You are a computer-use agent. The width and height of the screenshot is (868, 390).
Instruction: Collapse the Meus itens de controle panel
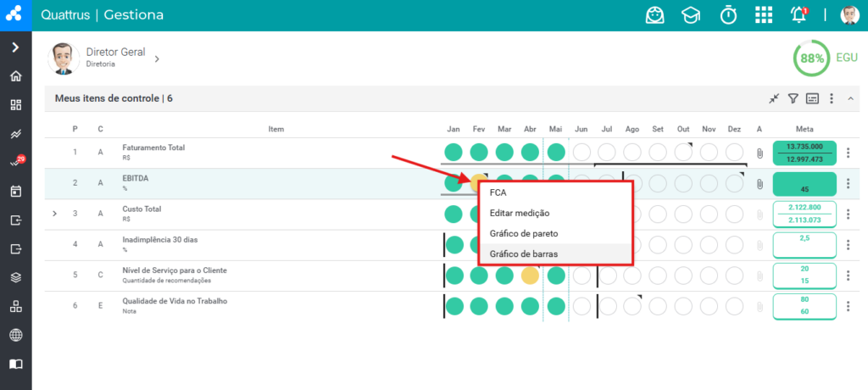[850, 98]
